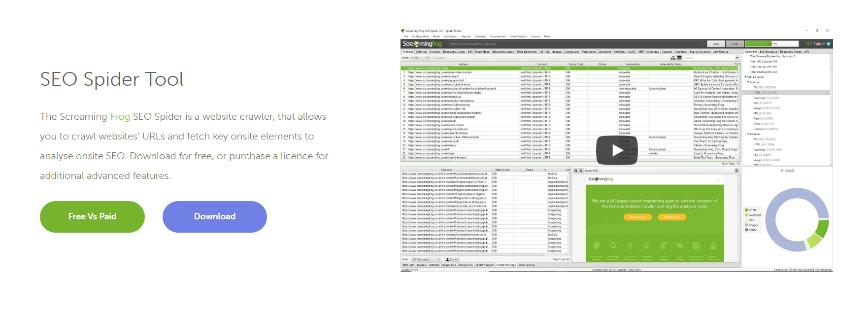Select the first crawled URL row highlighted green

coord(570,68)
